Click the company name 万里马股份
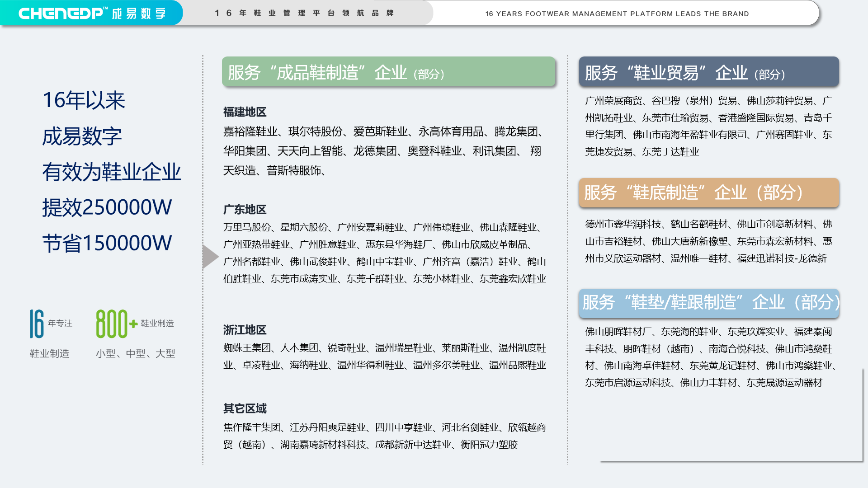This screenshot has width=868, height=488. (x=247, y=227)
